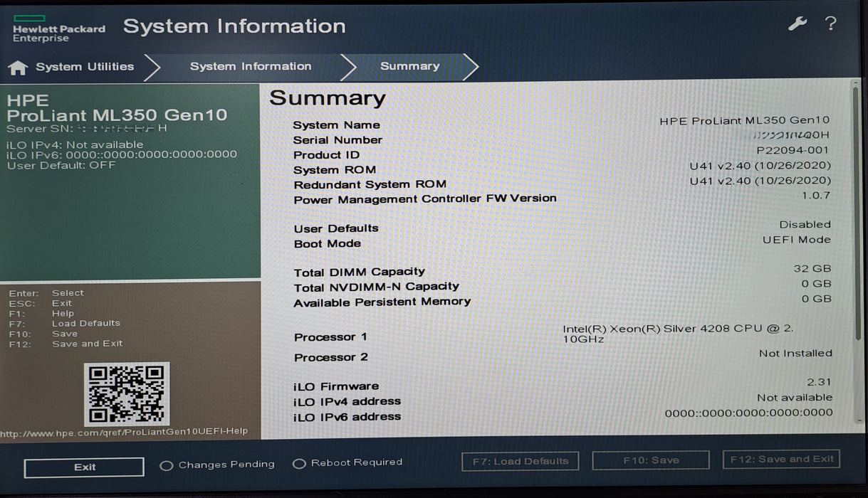Select the System ROM label

[335, 170]
